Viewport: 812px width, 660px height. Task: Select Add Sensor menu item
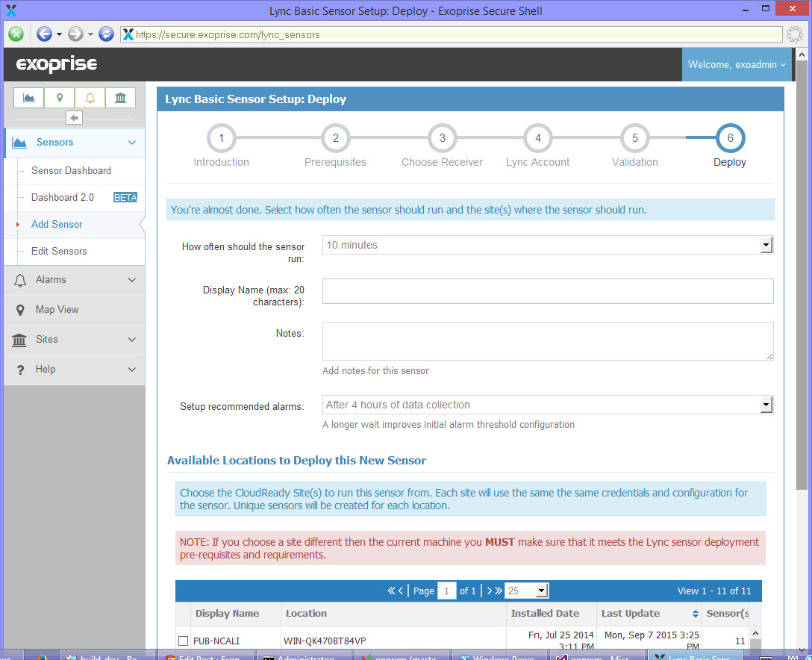pyautogui.click(x=57, y=224)
